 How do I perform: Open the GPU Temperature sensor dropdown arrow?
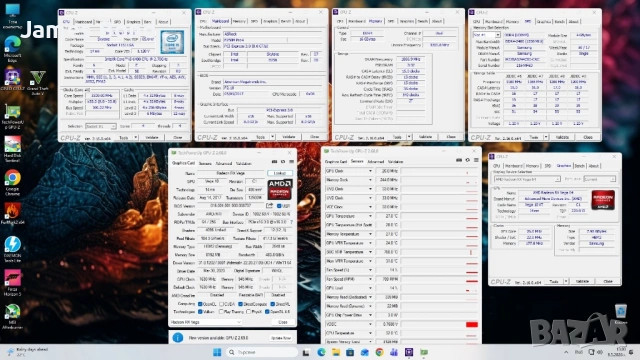tap(370, 216)
